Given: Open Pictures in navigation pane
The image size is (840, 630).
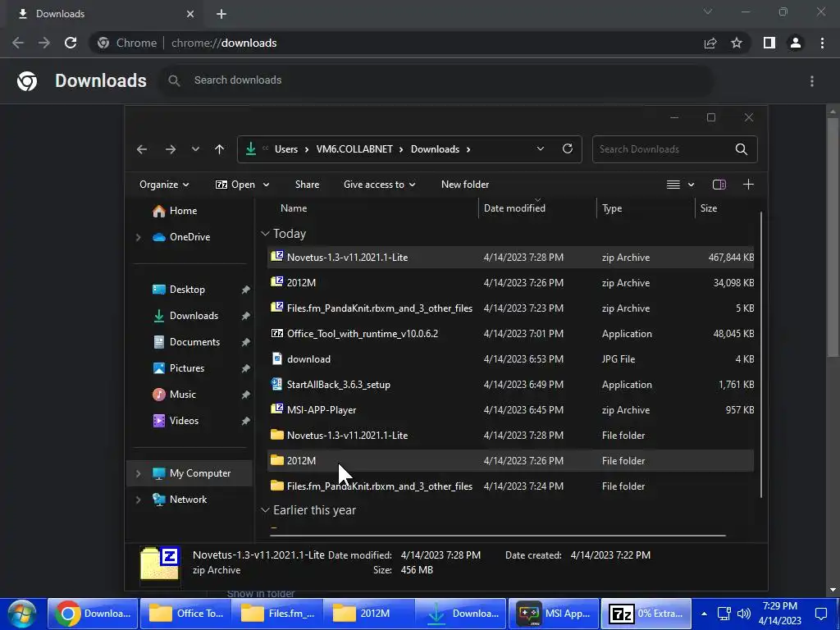Looking at the screenshot, I should tap(186, 368).
